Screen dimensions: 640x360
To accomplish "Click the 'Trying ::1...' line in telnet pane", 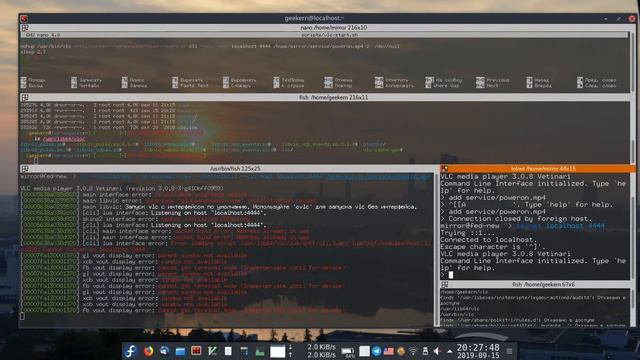I will click(x=468, y=233).
